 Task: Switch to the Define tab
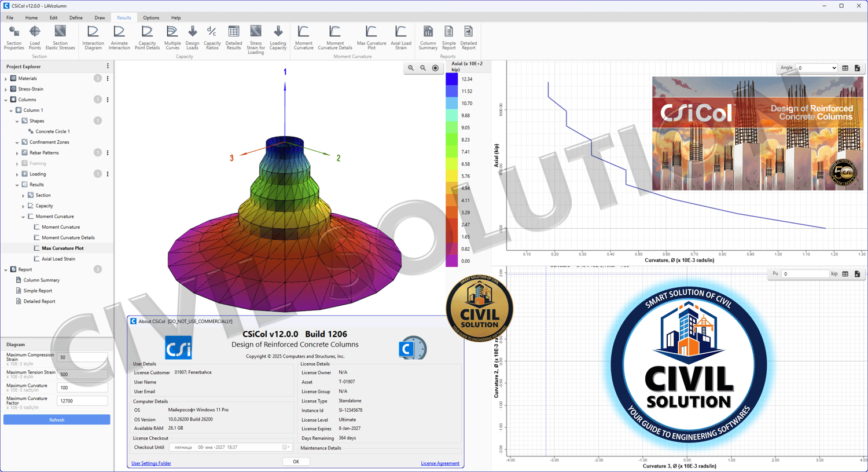click(x=76, y=18)
